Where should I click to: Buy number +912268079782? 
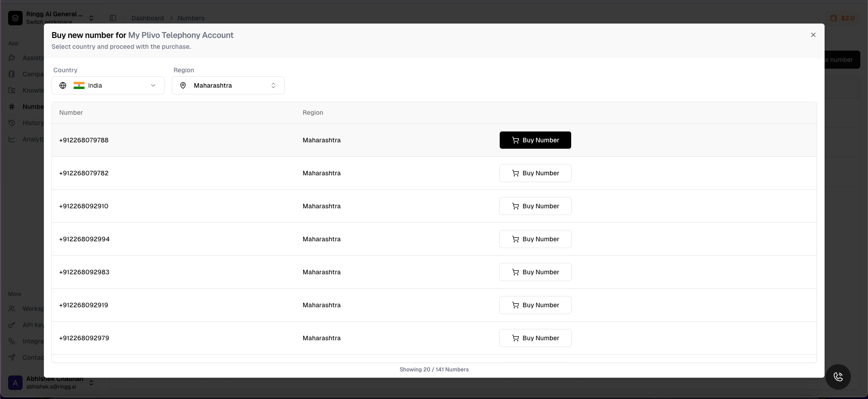point(535,173)
